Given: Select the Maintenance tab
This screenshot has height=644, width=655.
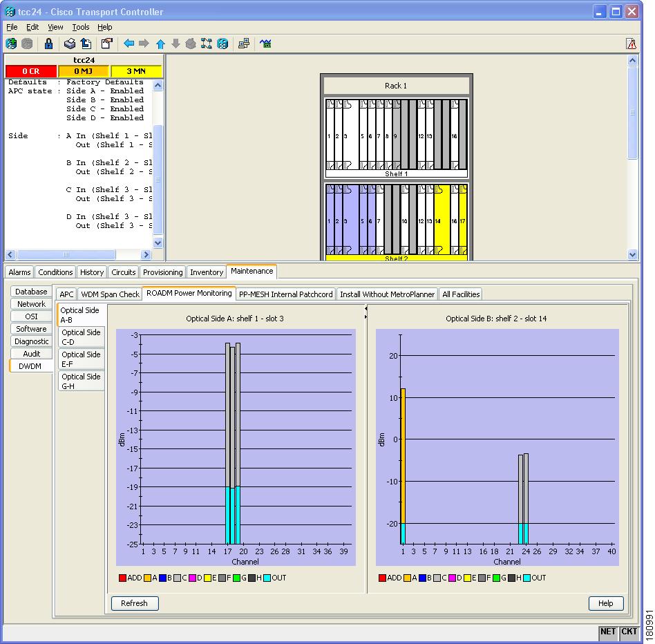Looking at the screenshot, I should [x=252, y=271].
